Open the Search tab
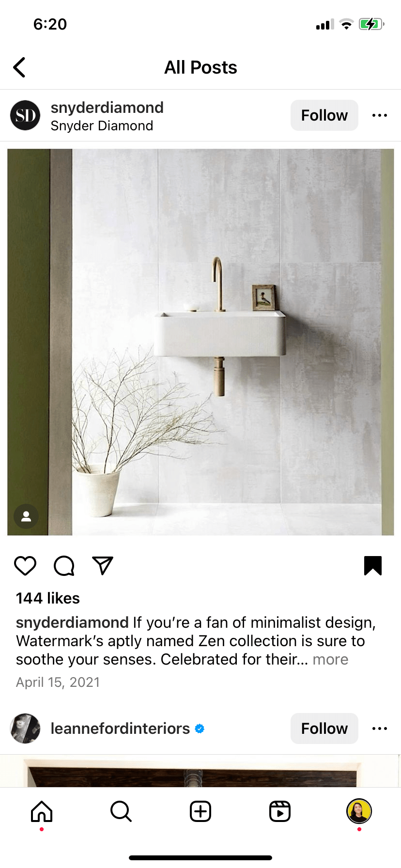Viewport: 401px width, 868px height. [121, 811]
